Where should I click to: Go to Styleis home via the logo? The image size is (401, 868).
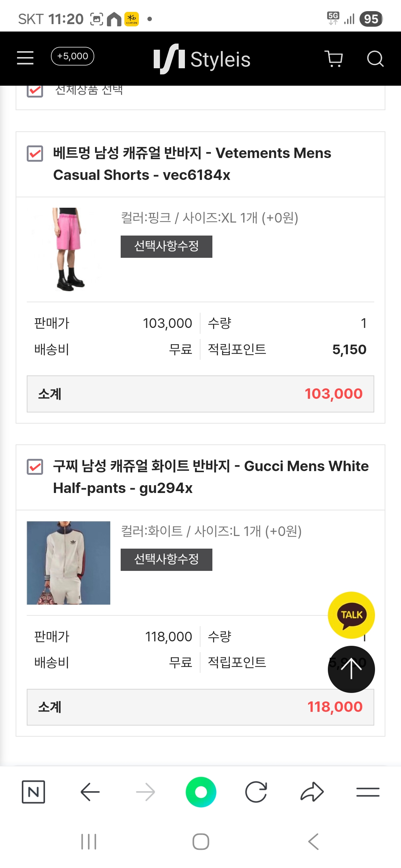pyautogui.click(x=202, y=59)
